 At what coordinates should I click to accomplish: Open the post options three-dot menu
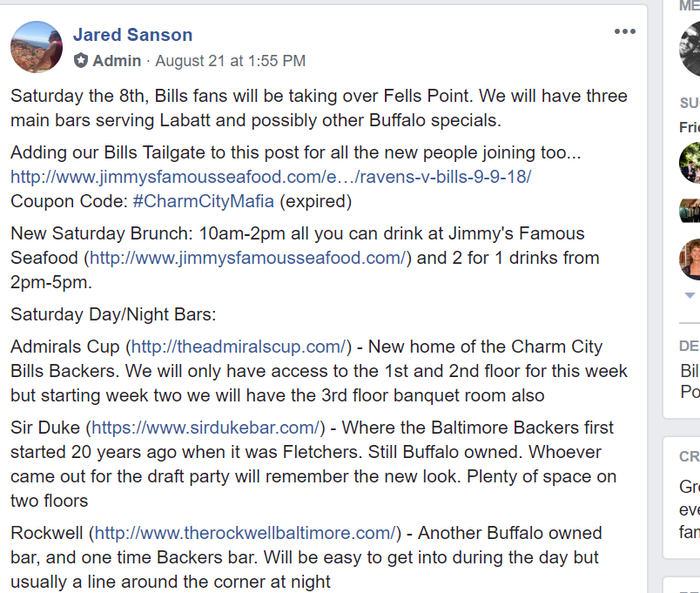pos(624,31)
